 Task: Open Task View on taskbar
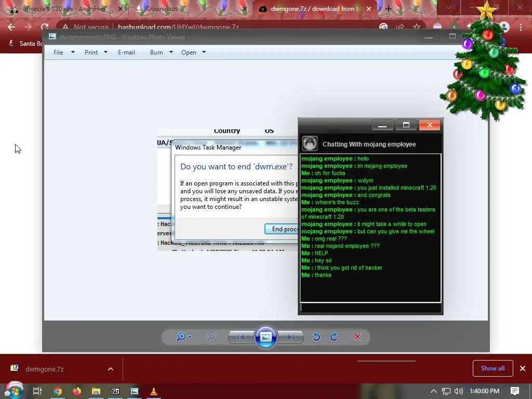pos(37,391)
